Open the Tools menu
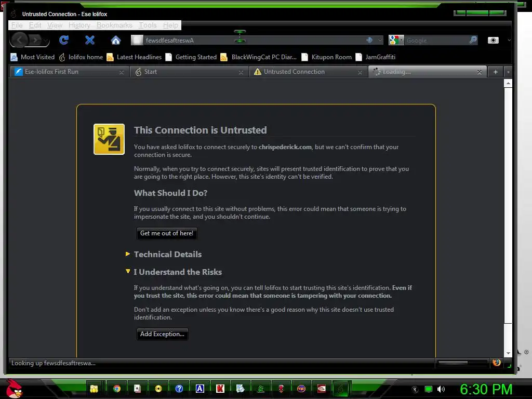532x399 pixels. pos(148,25)
